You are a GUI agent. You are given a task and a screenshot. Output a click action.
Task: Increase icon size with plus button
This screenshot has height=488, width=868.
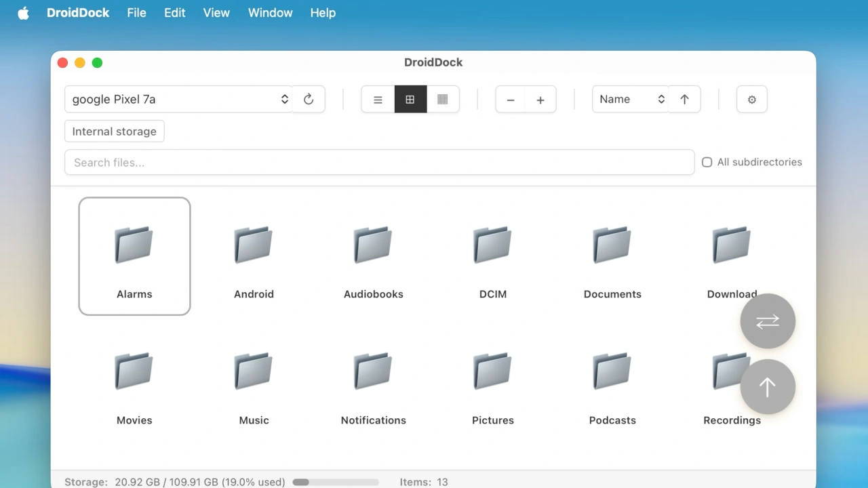click(540, 99)
